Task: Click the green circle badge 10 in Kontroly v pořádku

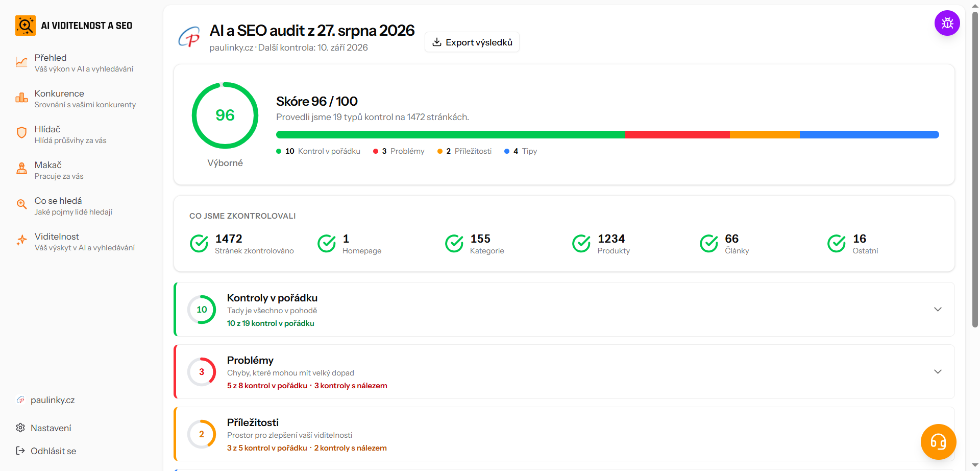Action: pos(202,310)
